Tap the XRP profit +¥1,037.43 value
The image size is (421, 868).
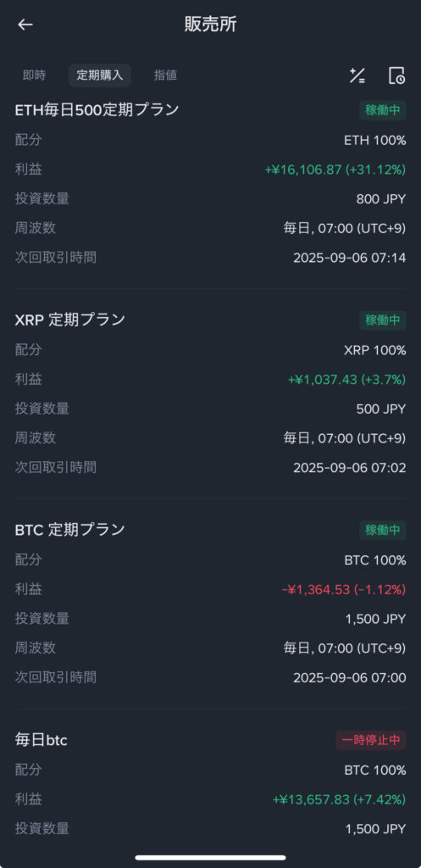tap(346, 380)
